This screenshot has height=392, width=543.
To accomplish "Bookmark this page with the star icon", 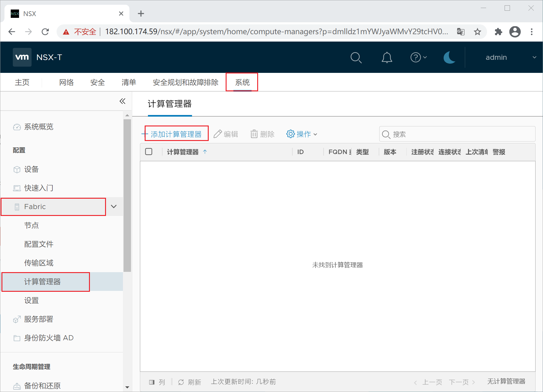I will tap(478, 32).
